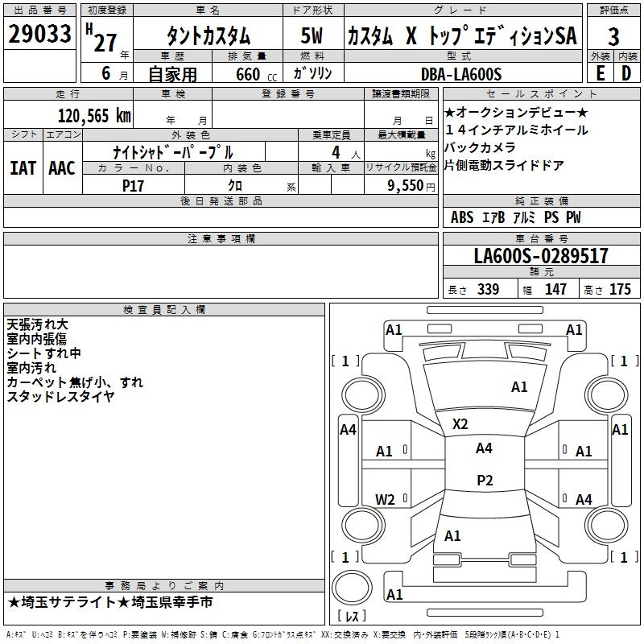Click the exterior grade E

[600, 73]
